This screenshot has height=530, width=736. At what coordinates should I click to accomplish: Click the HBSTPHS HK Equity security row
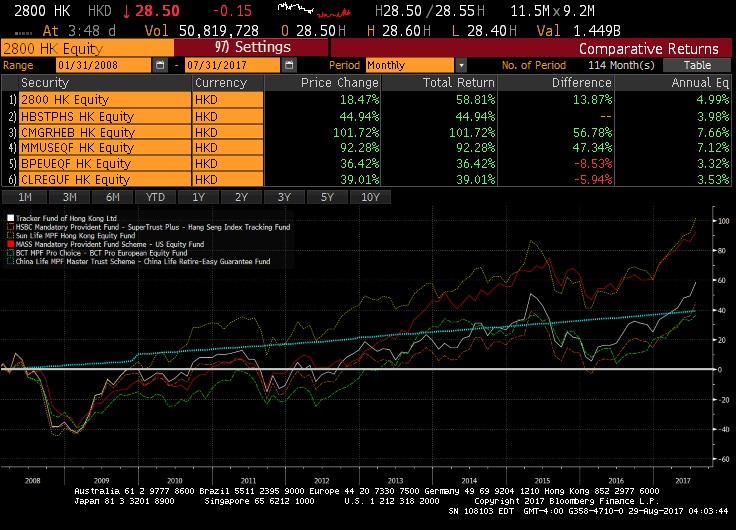[x=105, y=116]
